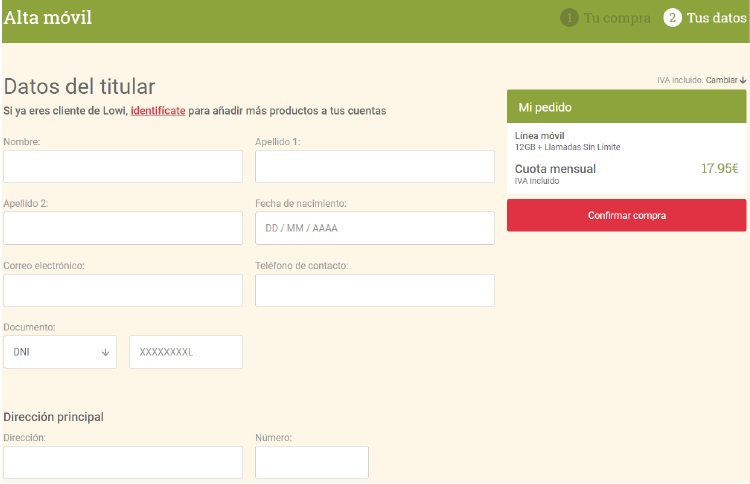This screenshot has height=484, width=750.
Task: Click the 17.95€ price text
Action: (x=719, y=169)
